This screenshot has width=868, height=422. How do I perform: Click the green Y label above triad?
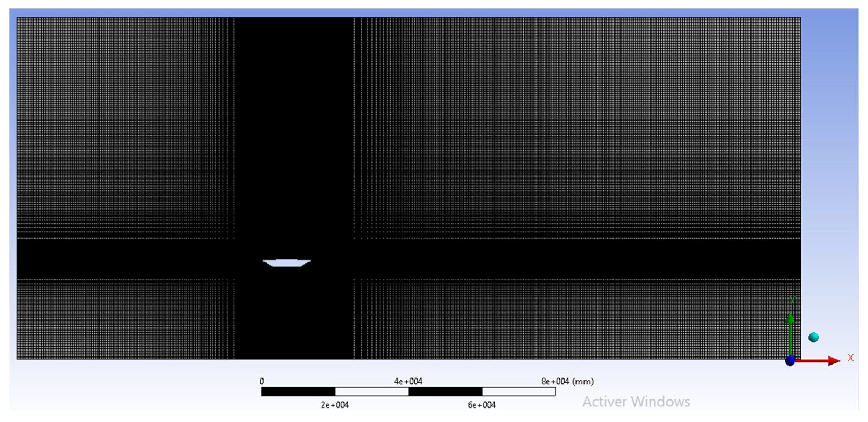click(x=793, y=299)
